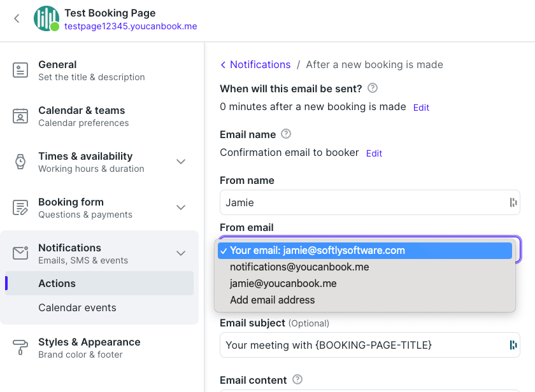
Task: Choose 'Your email: jamie@softlysoftware.com' option
Action: [365, 251]
